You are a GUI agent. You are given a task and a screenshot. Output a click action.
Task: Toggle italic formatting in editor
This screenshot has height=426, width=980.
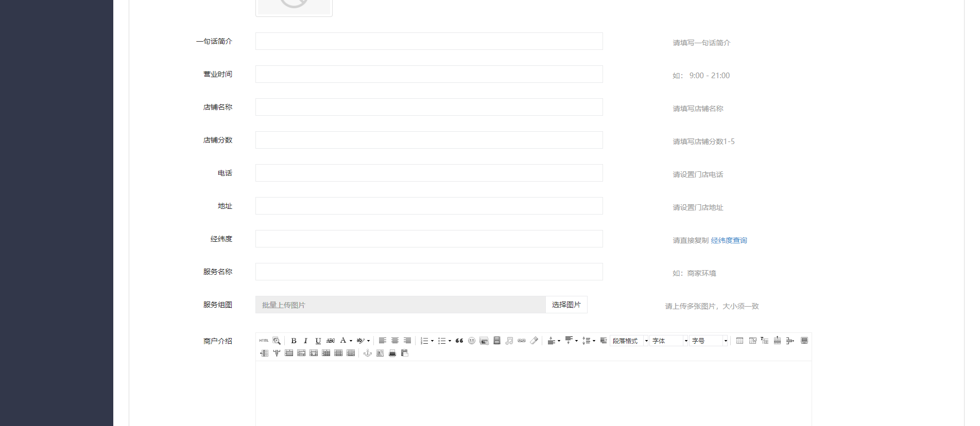(x=305, y=341)
